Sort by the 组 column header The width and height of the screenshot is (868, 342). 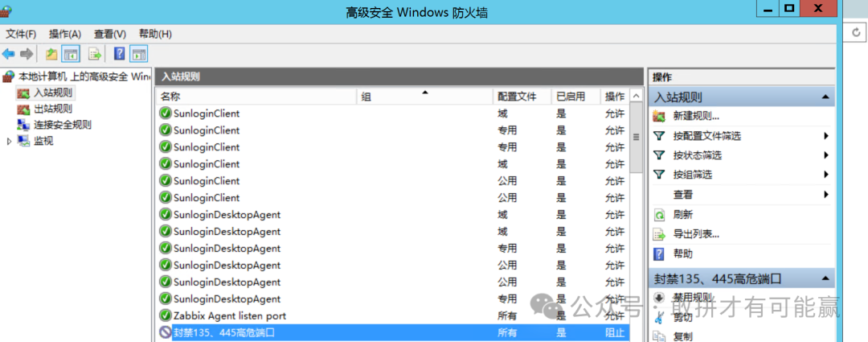425,97
